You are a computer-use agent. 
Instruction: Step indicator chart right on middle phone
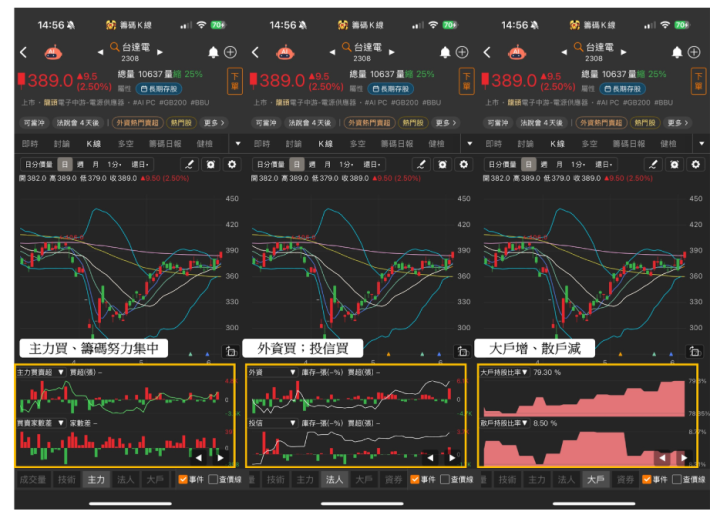452,457
